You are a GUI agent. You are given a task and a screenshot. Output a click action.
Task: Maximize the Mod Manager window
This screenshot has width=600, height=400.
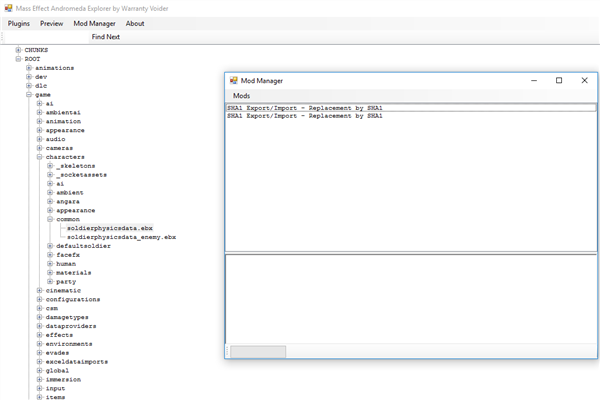pos(559,80)
